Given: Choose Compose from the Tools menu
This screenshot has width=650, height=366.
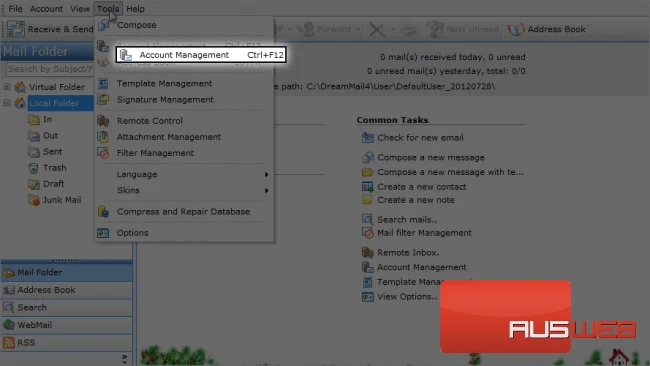Looking at the screenshot, I should (x=136, y=25).
